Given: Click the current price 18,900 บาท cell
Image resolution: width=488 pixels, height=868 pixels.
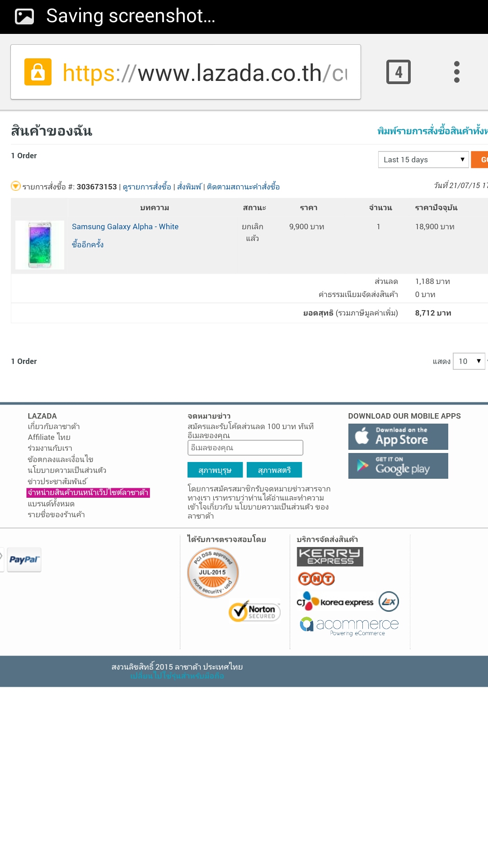Looking at the screenshot, I should click(435, 226).
